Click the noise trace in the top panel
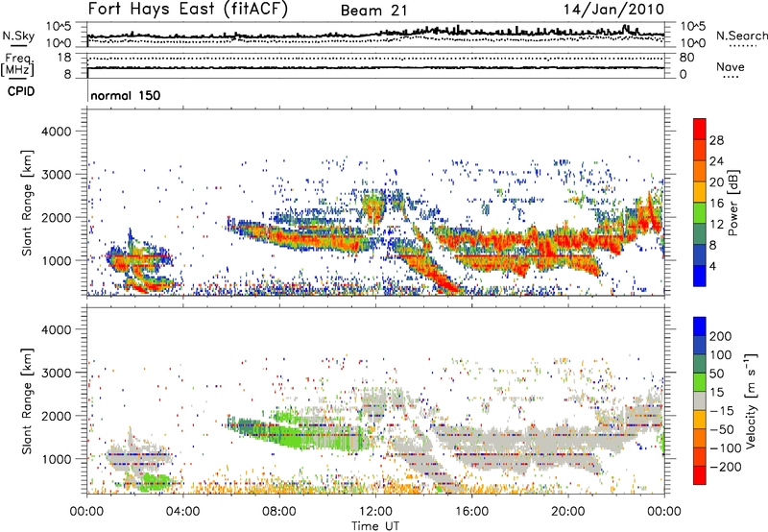Viewport: 768px width, 532px height. pos(375,34)
